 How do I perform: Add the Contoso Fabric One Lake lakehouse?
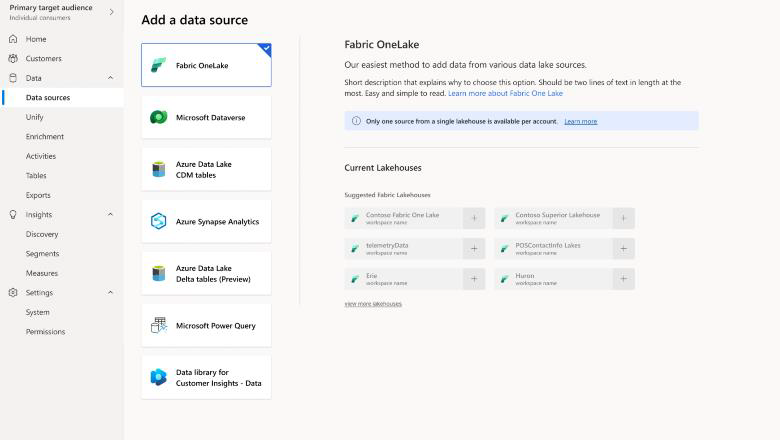pos(474,218)
